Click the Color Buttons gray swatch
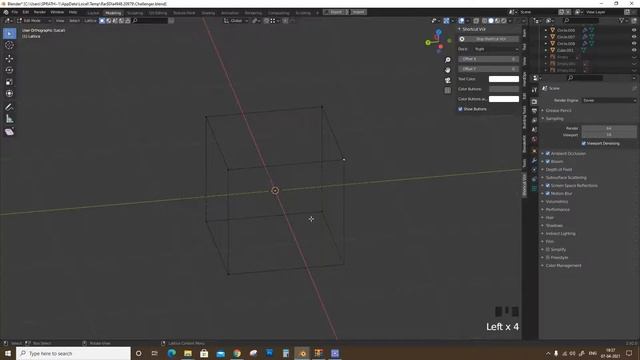 click(x=504, y=89)
